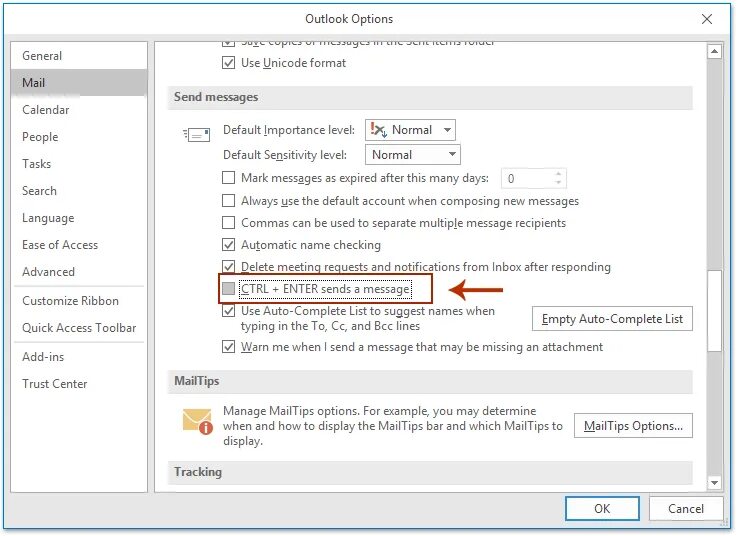738x536 pixels.
Task: Click the Default Importance level label
Action: (x=289, y=130)
